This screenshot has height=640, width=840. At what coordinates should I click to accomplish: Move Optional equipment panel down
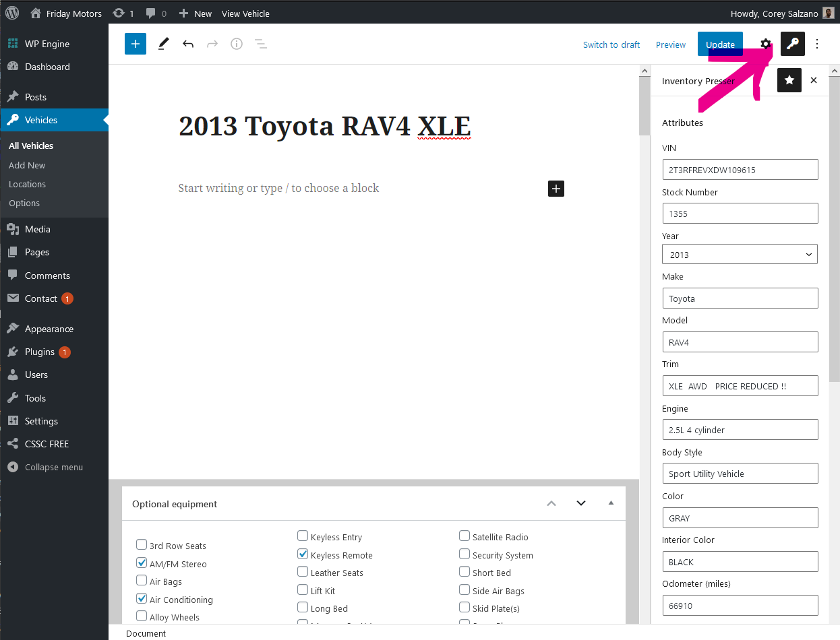click(581, 503)
